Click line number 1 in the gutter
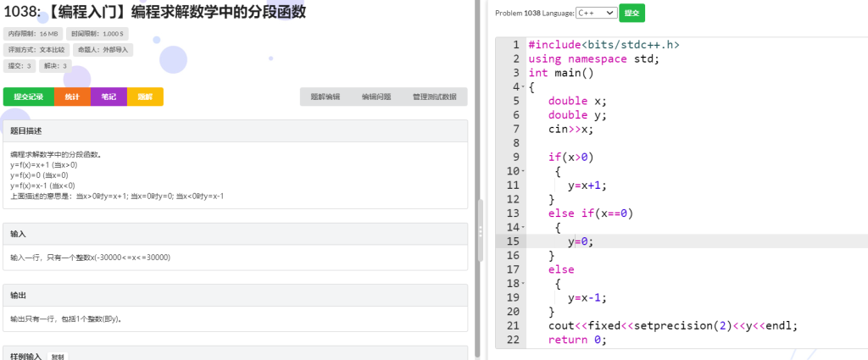Image resolution: width=868 pixels, height=360 pixels. coord(516,45)
